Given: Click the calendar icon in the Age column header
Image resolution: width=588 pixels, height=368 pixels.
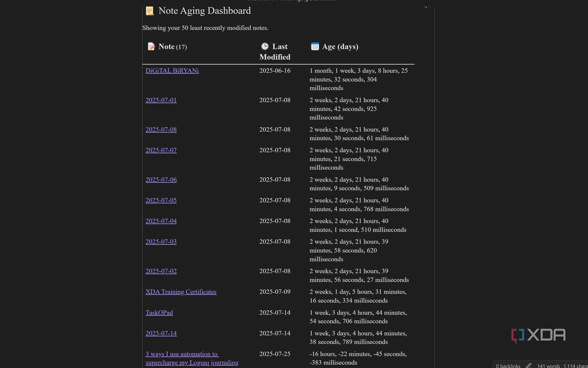Looking at the screenshot, I should [315, 46].
